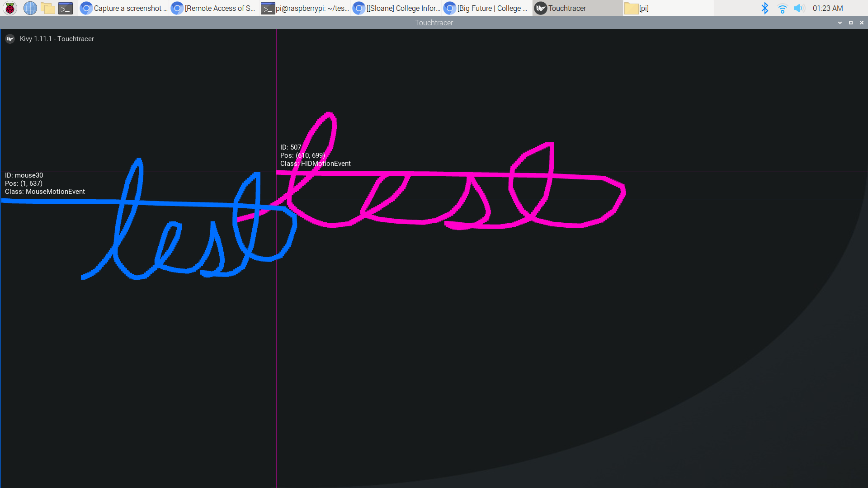This screenshot has width=868, height=488.
Task: Click the Kivy logo in the Touchtracer window
Action: (x=10, y=39)
